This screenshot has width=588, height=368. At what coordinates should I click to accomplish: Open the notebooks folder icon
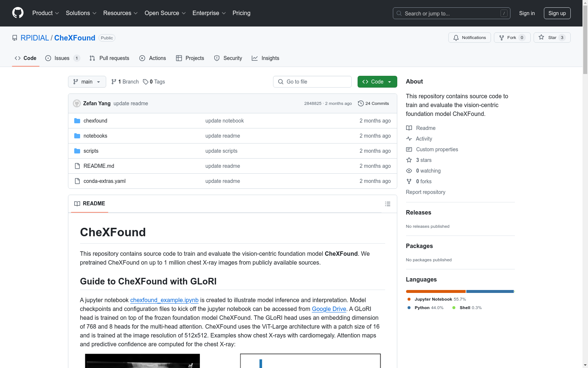77,136
